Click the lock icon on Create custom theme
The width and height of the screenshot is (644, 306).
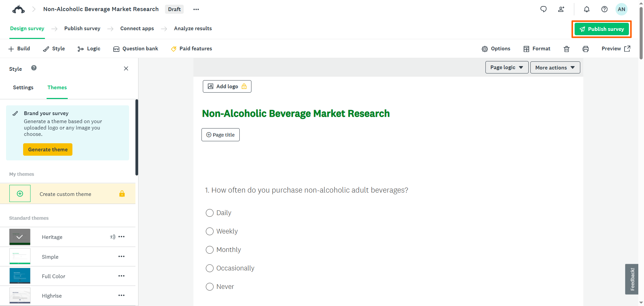(x=122, y=194)
